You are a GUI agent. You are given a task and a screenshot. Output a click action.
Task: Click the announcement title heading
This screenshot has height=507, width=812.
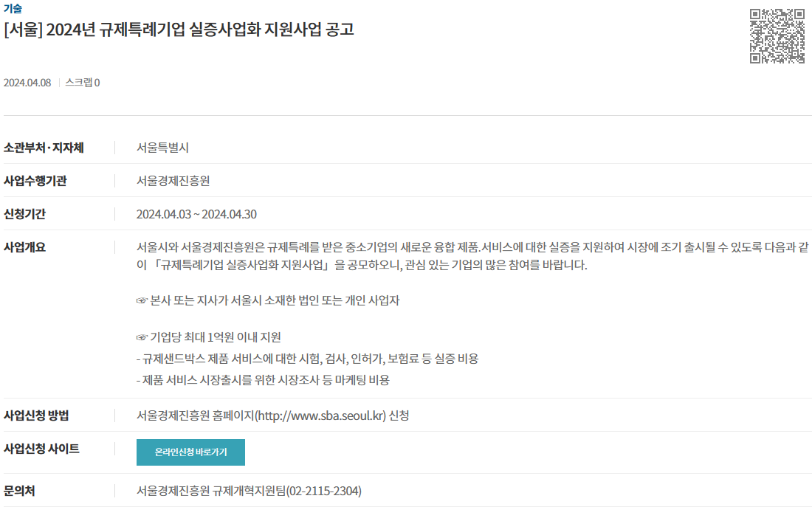point(179,29)
